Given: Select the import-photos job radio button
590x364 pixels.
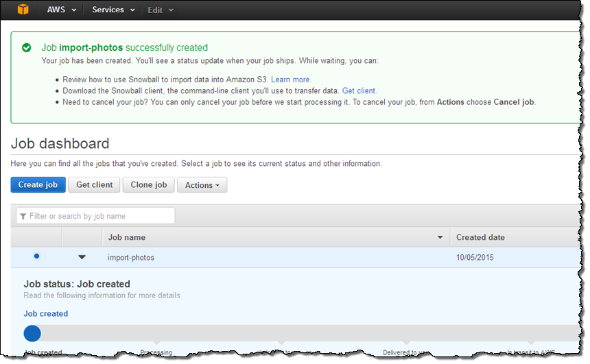Looking at the screenshot, I should (36, 256).
